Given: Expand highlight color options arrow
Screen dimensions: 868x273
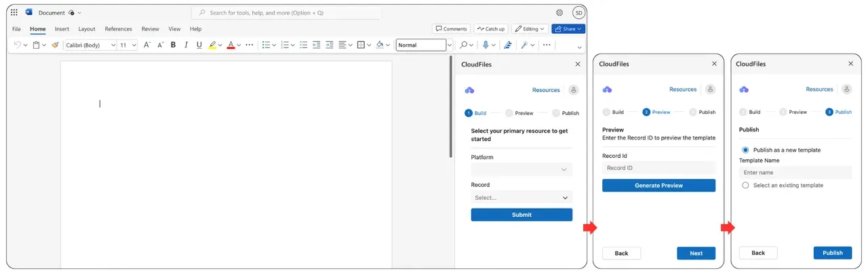Looking at the screenshot, I should coord(221,45).
